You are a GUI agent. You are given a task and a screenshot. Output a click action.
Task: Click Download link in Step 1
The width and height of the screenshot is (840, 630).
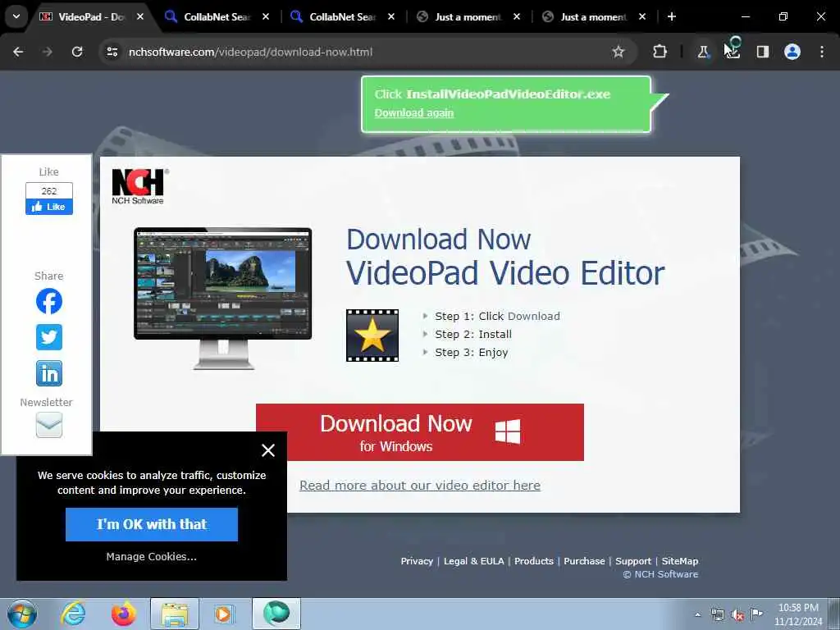[x=533, y=316]
